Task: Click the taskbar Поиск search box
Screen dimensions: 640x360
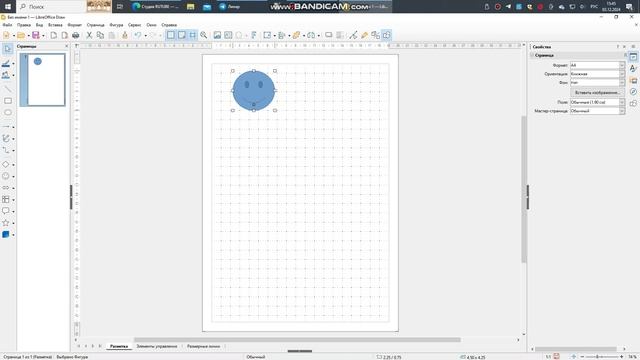Action: click(51, 7)
